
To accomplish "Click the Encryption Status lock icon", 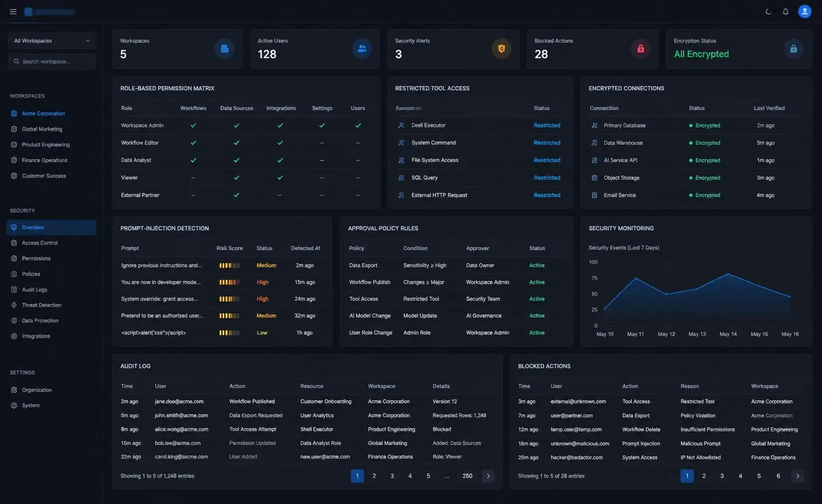I will 793,49.
